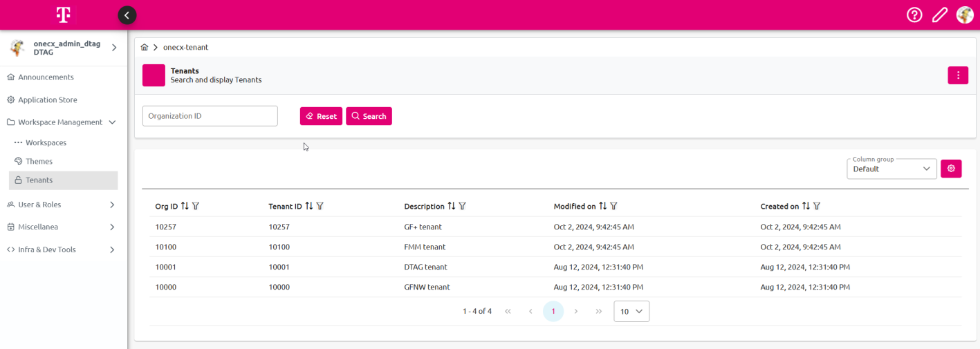The width and height of the screenshot is (980, 349).
Task: Open the user avatar menu at top right
Action: [x=965, y=15]
